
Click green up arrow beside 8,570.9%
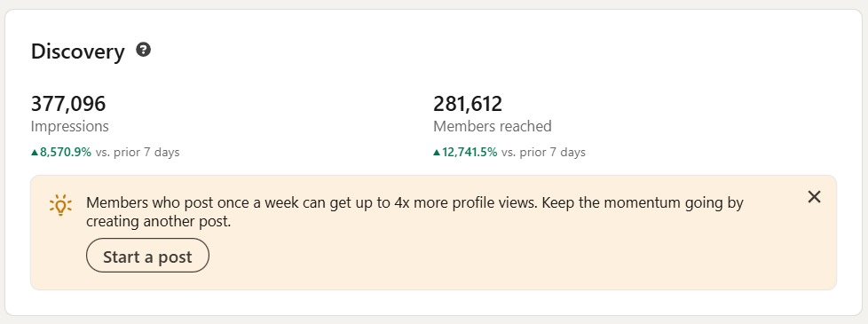pyautogui.click(x=35, y=152)
